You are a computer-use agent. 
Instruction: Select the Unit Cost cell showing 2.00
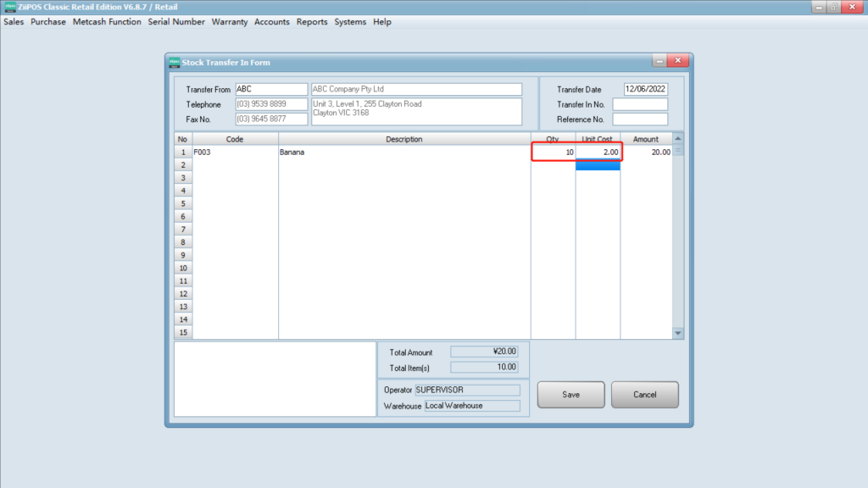(x=598, y=152)
